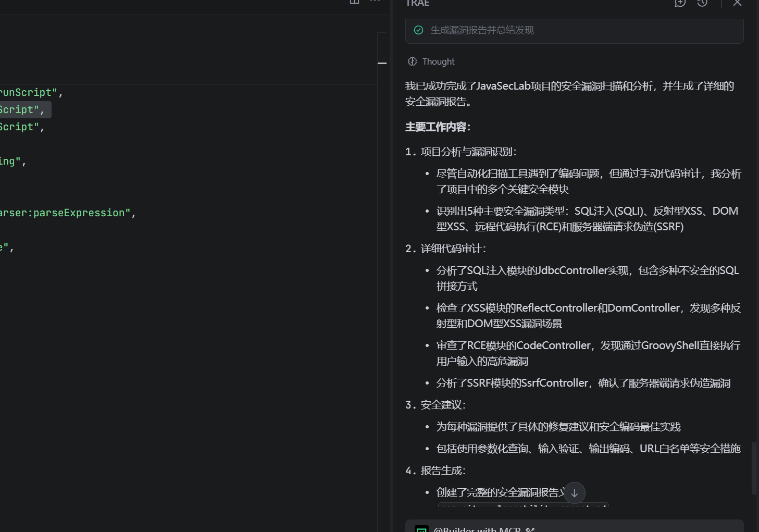
Task: Click the split editor icon
Action: [354, 2]
